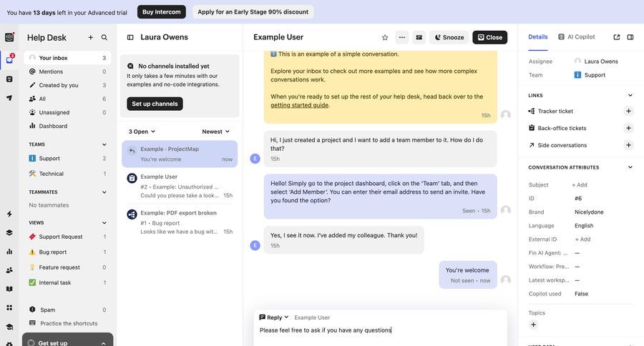The height and width of the screenshot is (346, 644).
Task: Add an External ID attribute
Action: [x=582, y=239]
